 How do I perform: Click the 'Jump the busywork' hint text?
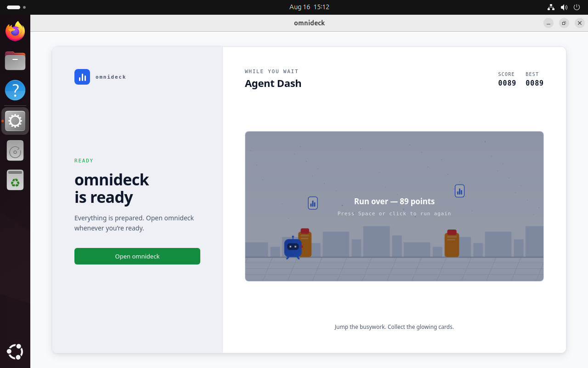pos(394,327)
